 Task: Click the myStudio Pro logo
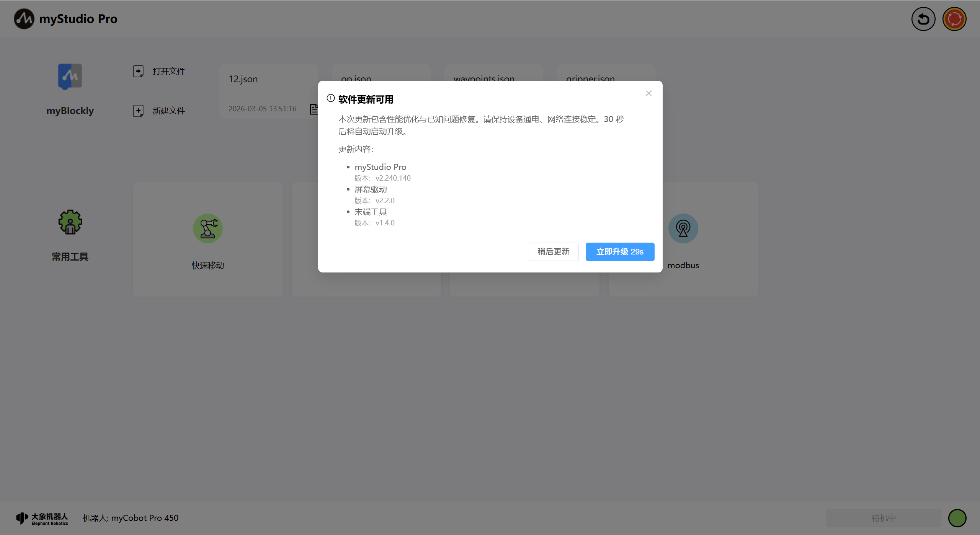pyautogui.click(x=24, y=19)
